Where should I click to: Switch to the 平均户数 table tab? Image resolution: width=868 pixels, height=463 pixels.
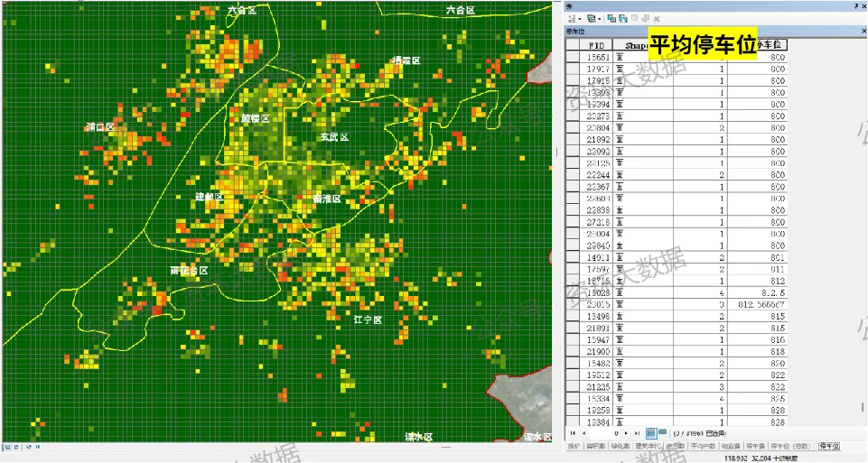point(703,446)
